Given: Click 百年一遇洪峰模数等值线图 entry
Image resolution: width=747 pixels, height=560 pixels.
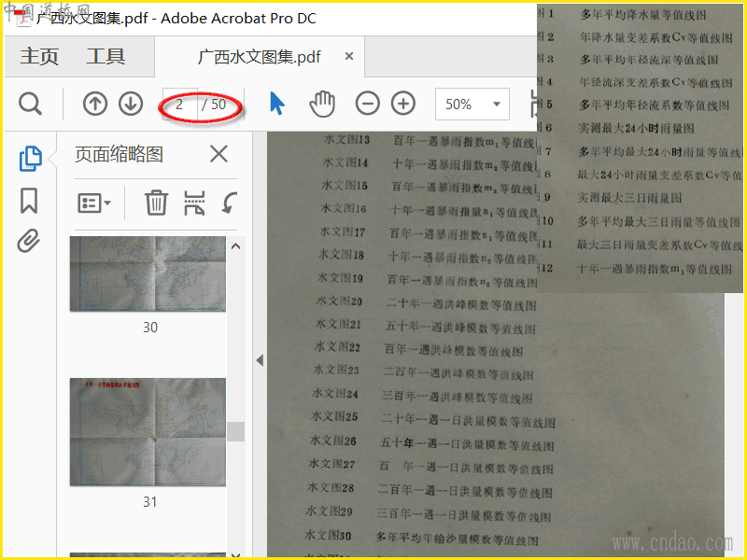Looking at the screenshot, I should click(454, 351).
